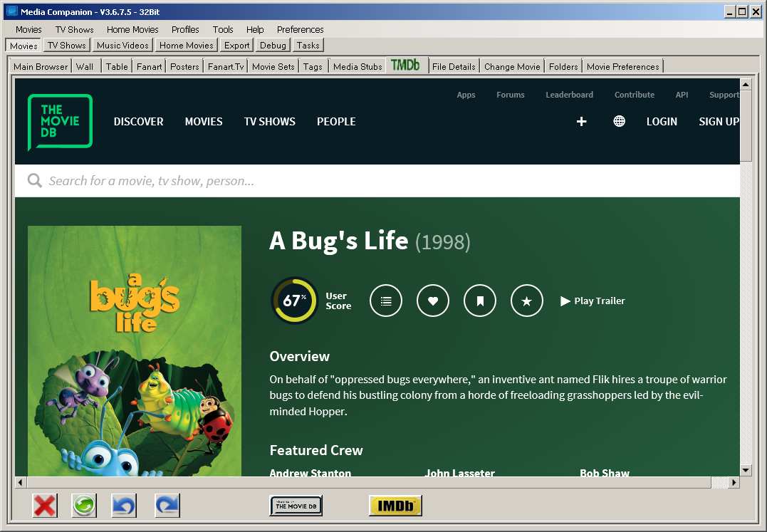Click the green refresh icon
This screenshot has width=767, height=532.
pyautogui.click(x=84, y=505)
